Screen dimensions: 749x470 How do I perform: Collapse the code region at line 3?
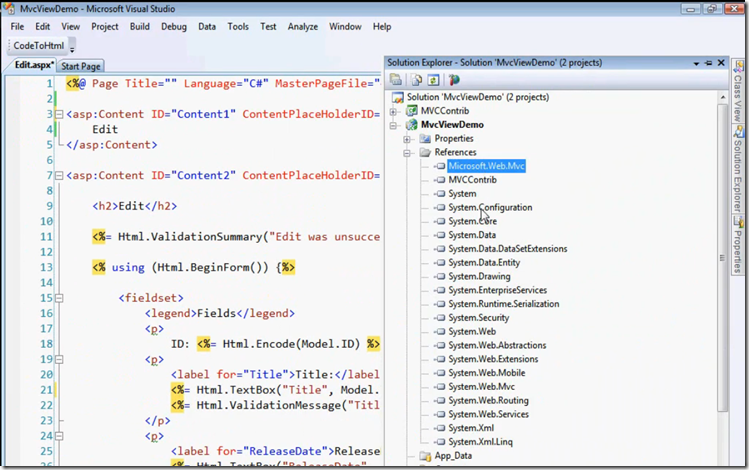coord(59,114)
